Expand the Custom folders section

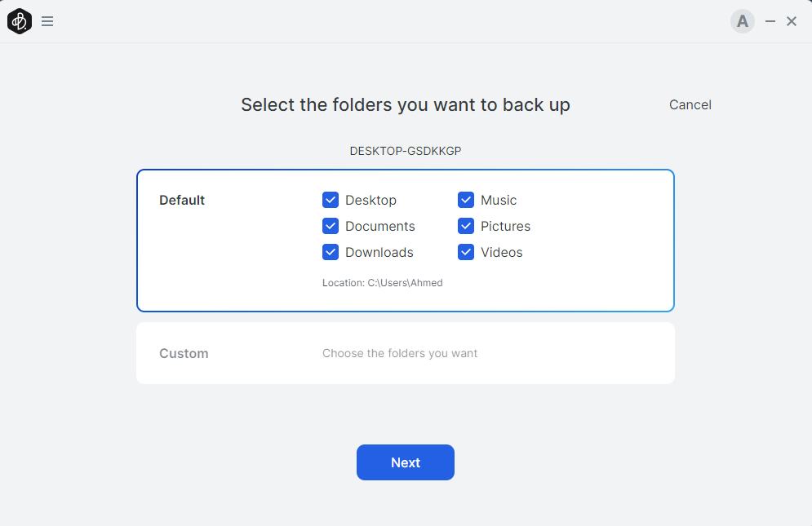[x=184, y=353]
